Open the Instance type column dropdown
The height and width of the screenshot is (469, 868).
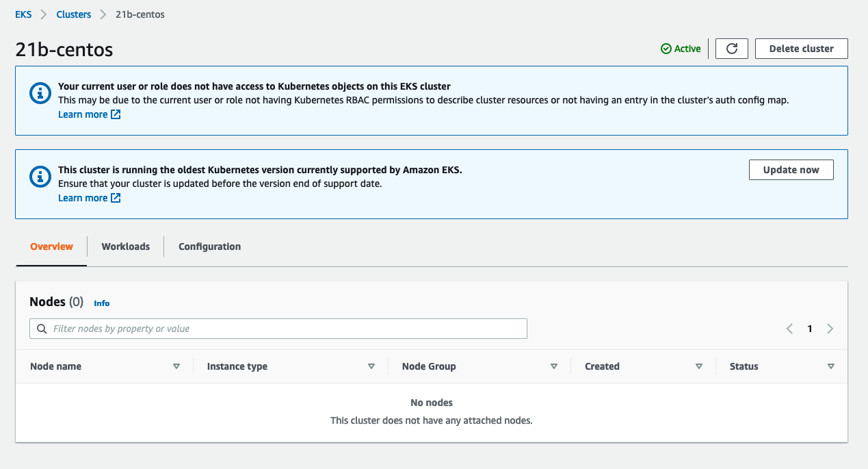click(x=371, y=366)
